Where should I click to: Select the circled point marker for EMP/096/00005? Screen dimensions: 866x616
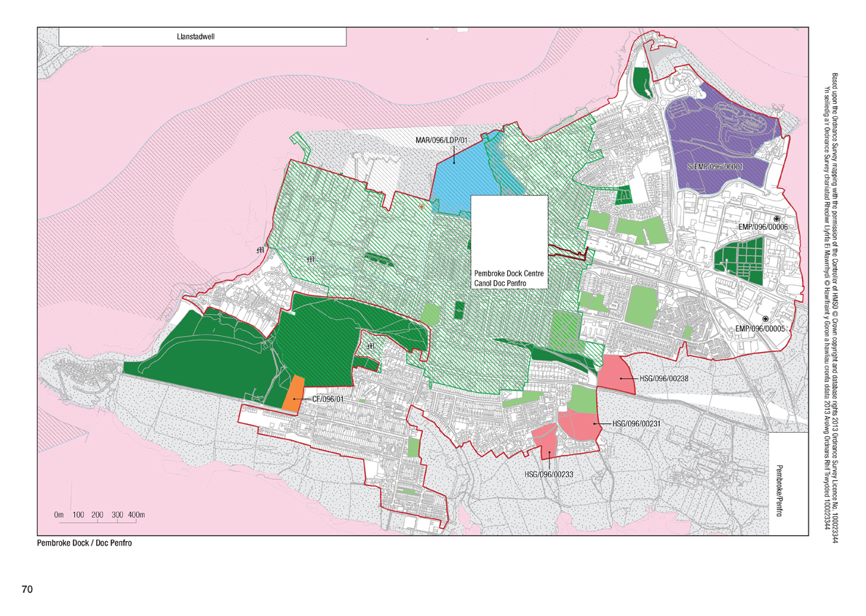pos(766,319)
